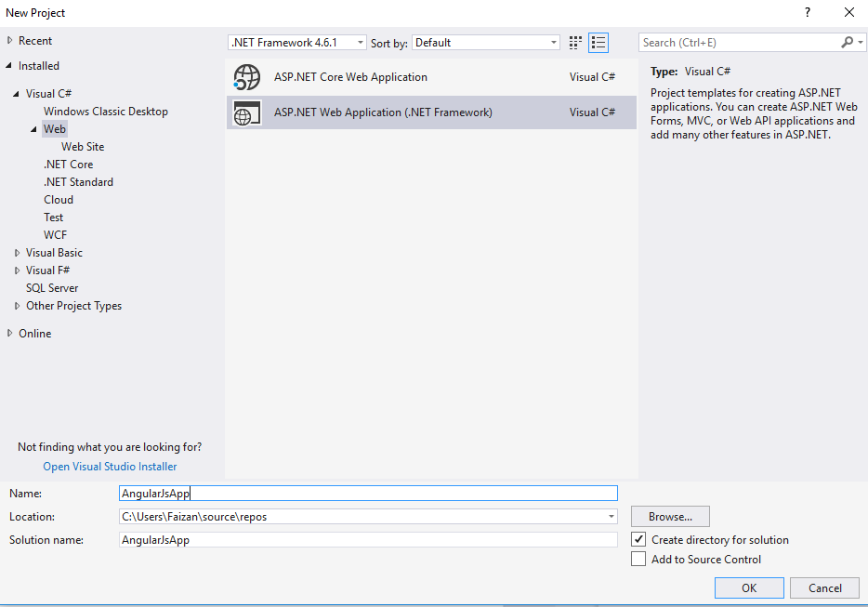Select the ASP.NET Web Application (.NET Framework) template icon
The height and width of the screenshot is (607, 868).
point(247,113)
